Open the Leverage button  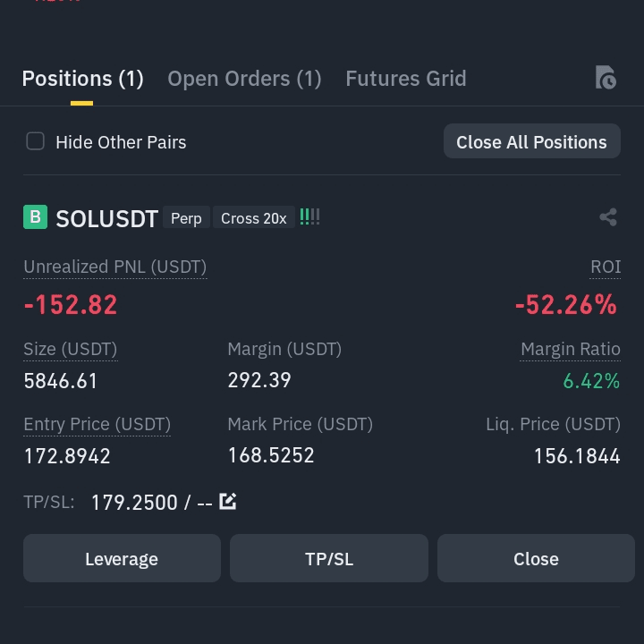tap(122, 558)
